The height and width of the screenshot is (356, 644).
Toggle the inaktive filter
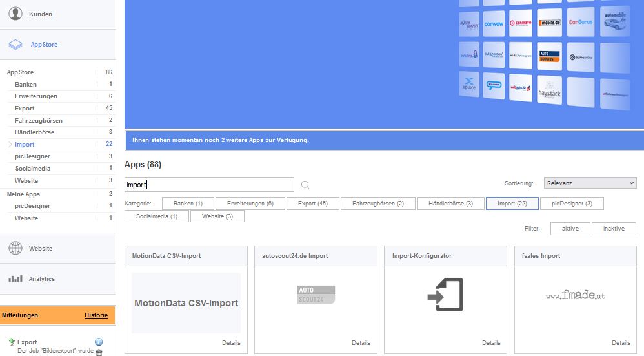coord(614,229)
